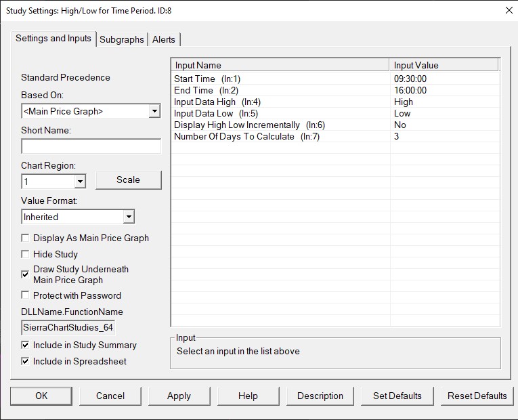Select Number Of Days To Calculate row
Viewport: 518px width, 420px height.
335,136
